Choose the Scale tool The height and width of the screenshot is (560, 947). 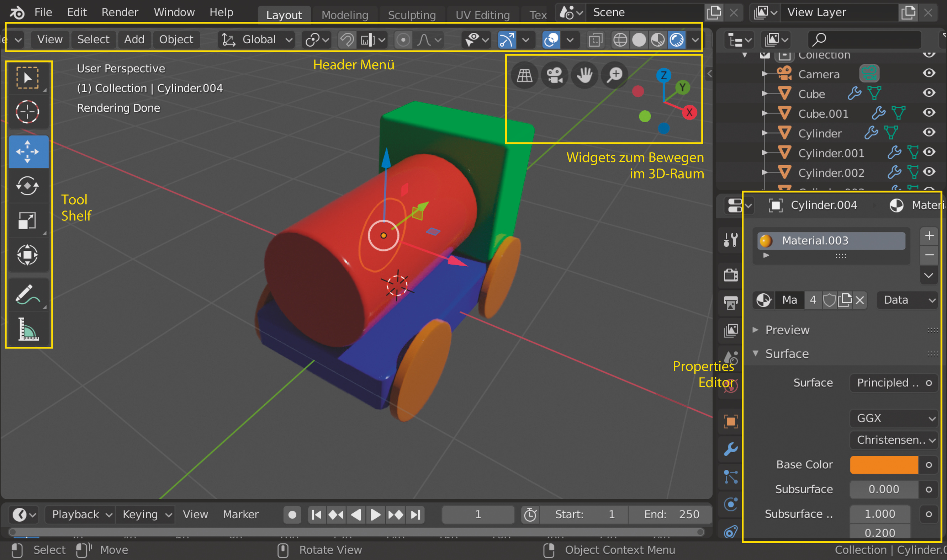pos(27,220)
